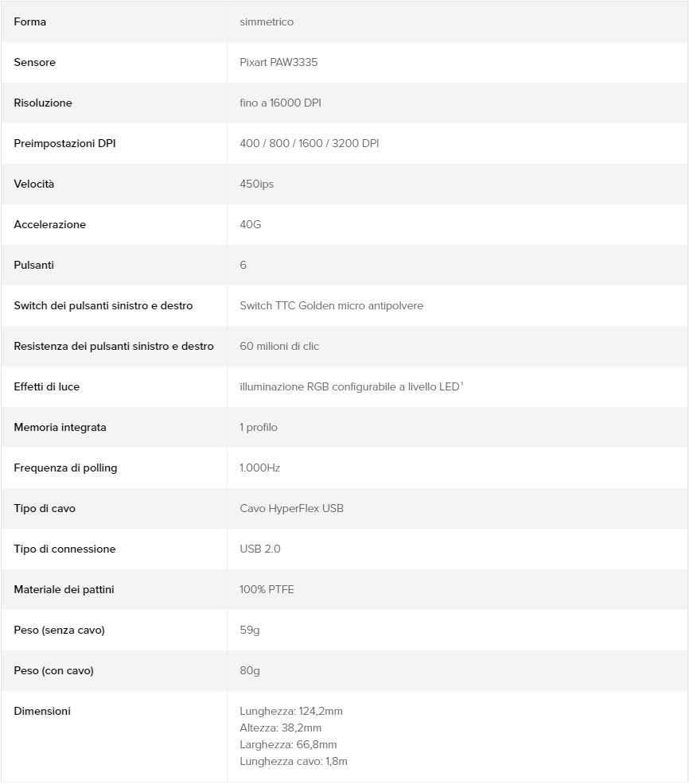Select the 1.000Hz polling value

coord(259,468)
